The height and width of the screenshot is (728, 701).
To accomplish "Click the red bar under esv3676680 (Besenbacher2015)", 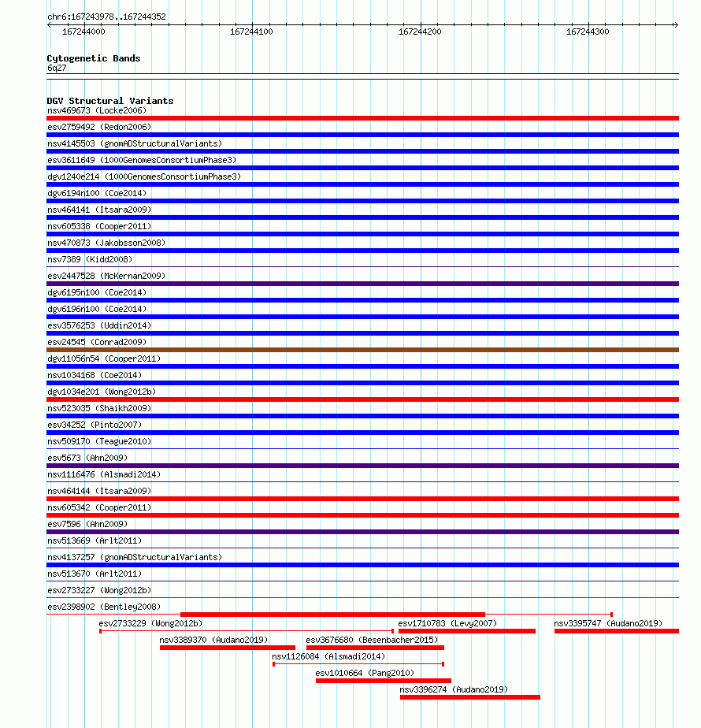I will (375, 648).
